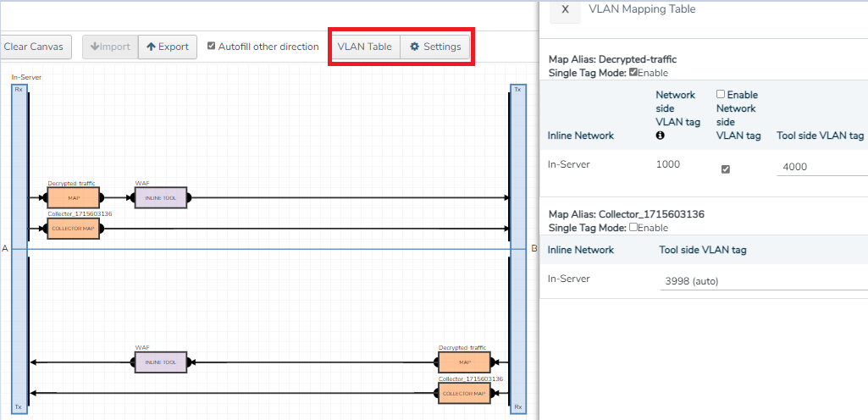The image size is (868, 420).
Task: Select bottom WAF INLINE TOOL block
Action: (x=161, y=362)
